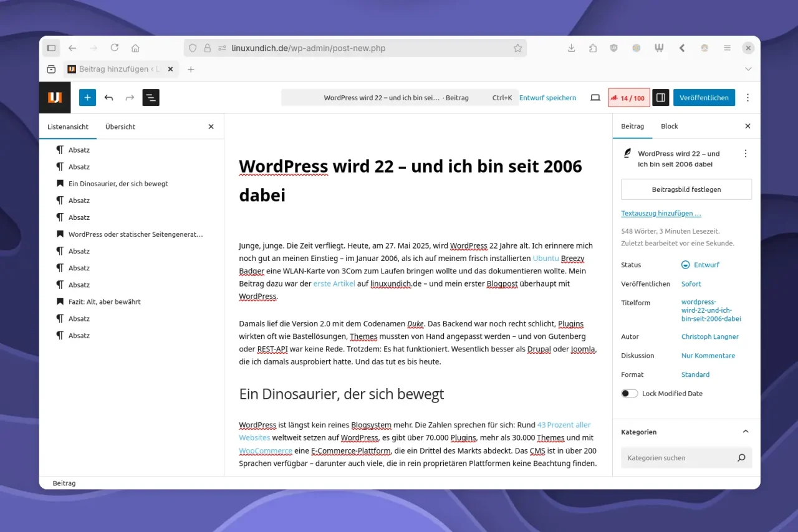798x532 pixels.
Task: Switch to the Block tab
Action: (x=669, y=126)
